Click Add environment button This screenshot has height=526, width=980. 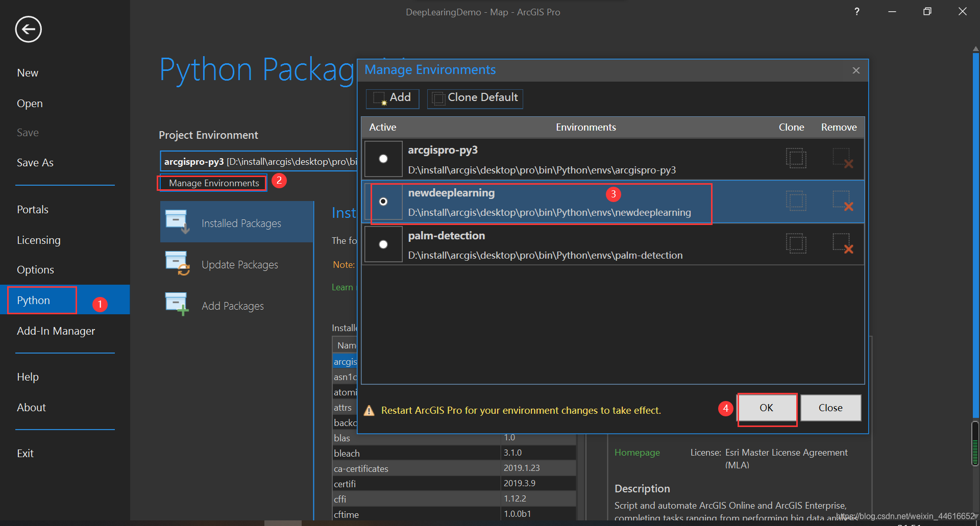pyautogui.click(x=393, y=98)
